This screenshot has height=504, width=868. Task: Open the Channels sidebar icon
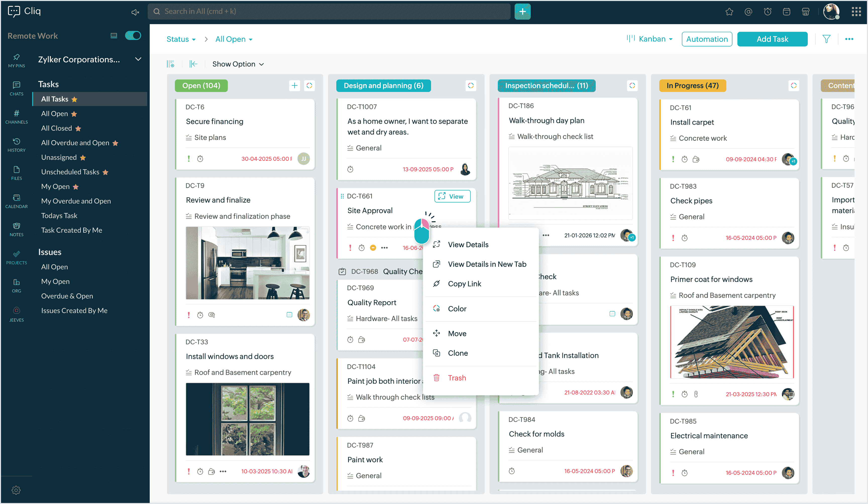(16, 116)
